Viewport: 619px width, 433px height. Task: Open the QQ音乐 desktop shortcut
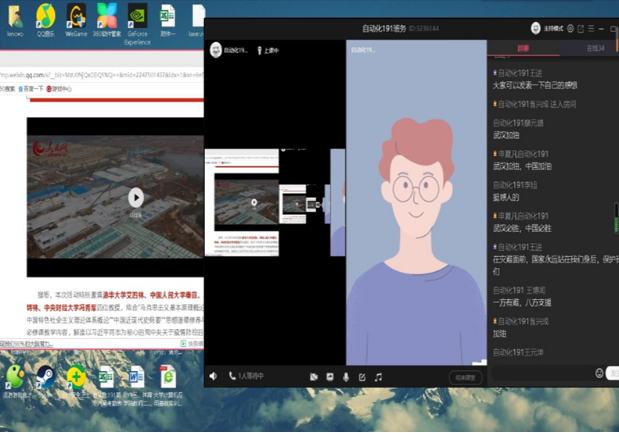pyautogui.click(x=45, y=18)
